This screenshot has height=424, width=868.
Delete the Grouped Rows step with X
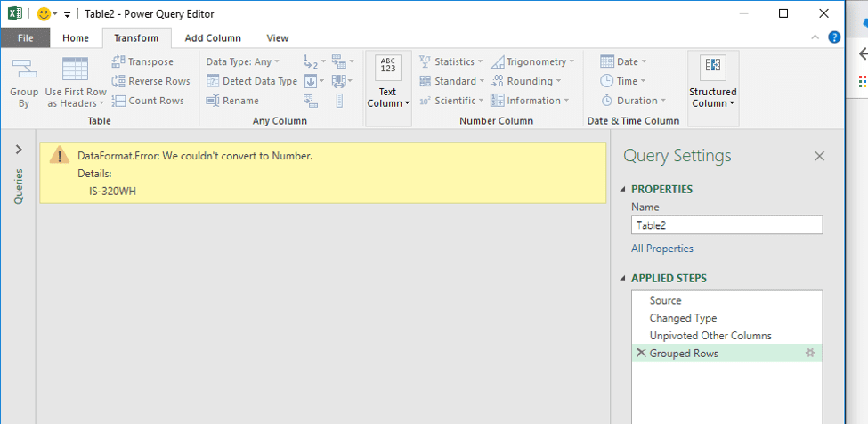point(640,354)
